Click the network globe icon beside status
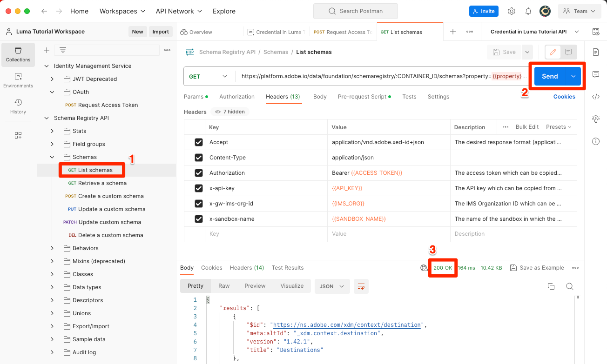 (x=424, y=268)
